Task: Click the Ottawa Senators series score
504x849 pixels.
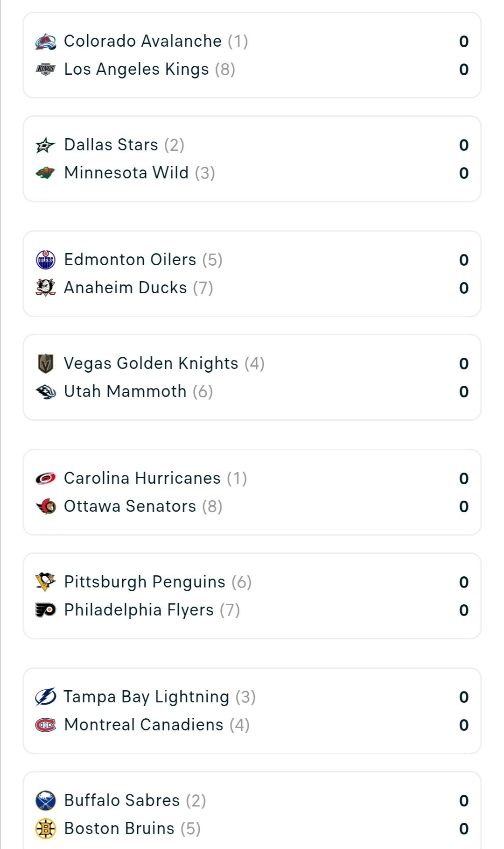Action: [463, 507]
